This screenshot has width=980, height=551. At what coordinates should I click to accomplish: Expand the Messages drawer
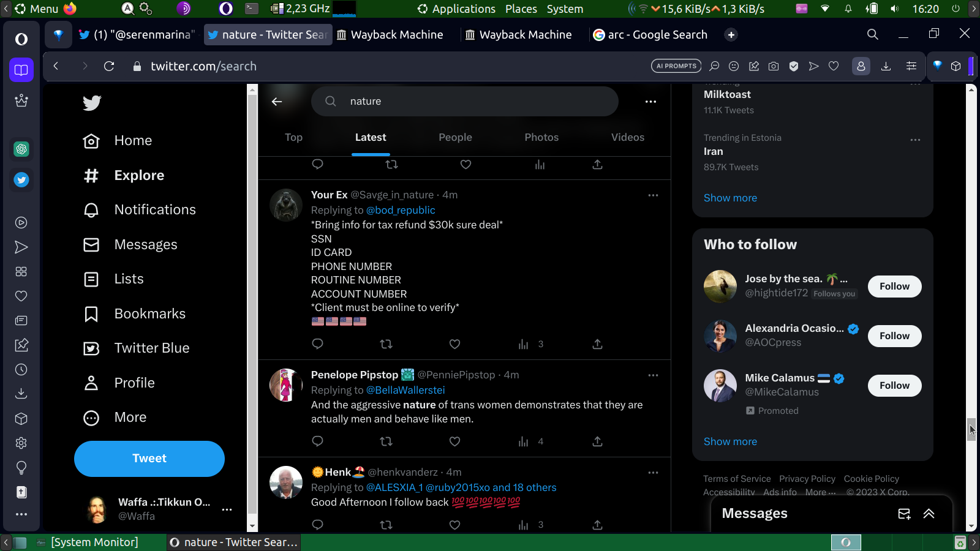[x=929, y=514]
